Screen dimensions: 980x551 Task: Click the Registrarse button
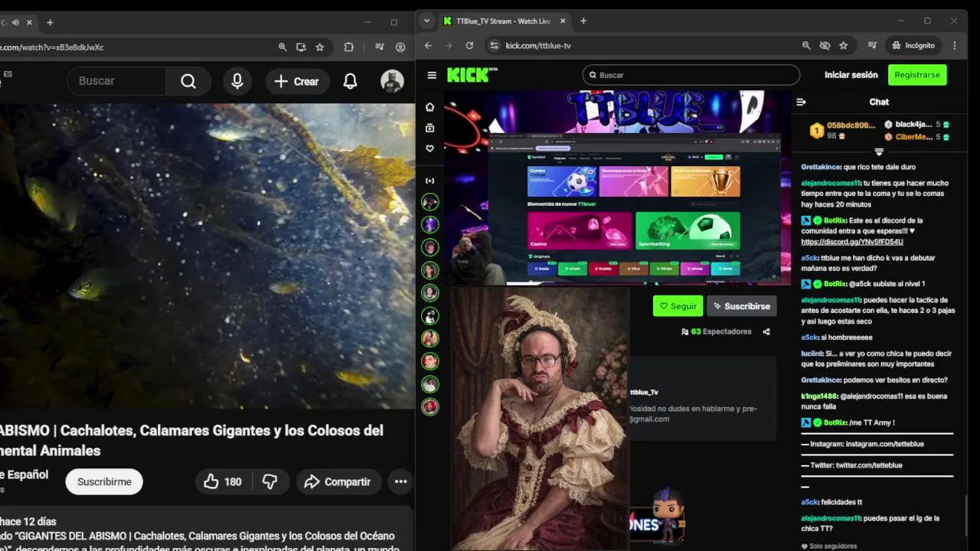click(x=917, y=75)
